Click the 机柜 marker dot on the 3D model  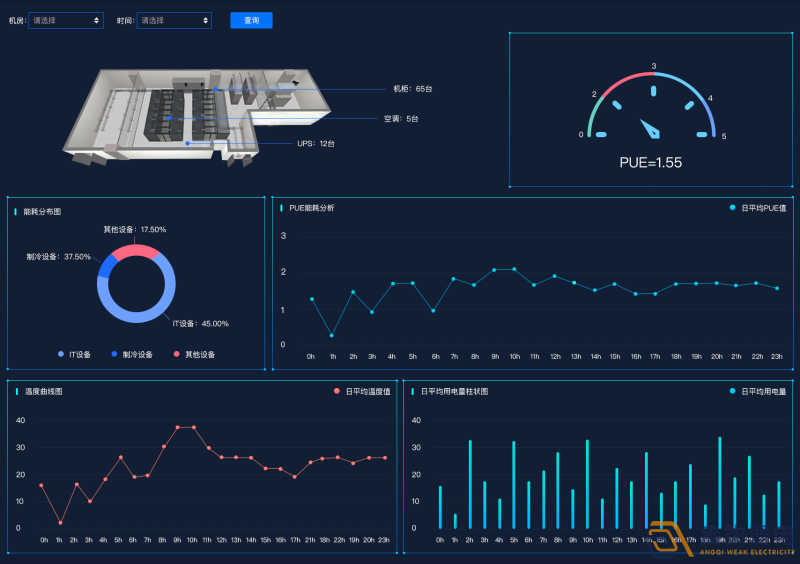click(216, 89)
